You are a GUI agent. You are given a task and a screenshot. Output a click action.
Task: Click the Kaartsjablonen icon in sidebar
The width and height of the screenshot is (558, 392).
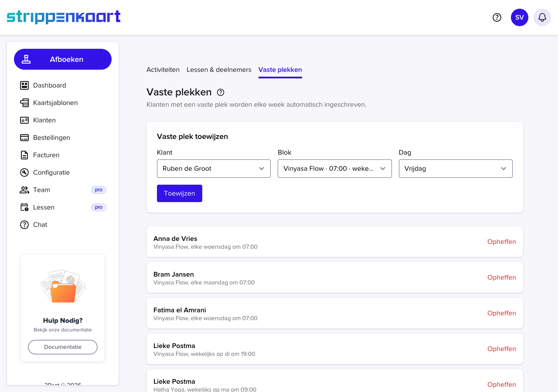coord(24,103)
